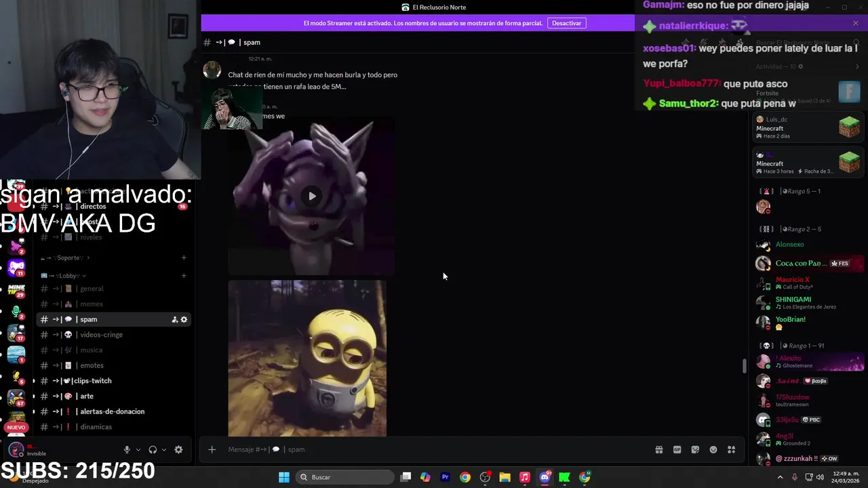The width and height of the screenshot is (868, 488).
Task: Mute the microphone in the user panel
Action: pyautogui.click(x=127, y=449)
